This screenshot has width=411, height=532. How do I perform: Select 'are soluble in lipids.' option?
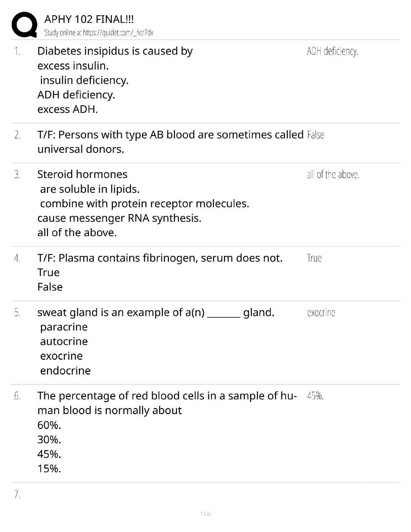click(90, 189)
